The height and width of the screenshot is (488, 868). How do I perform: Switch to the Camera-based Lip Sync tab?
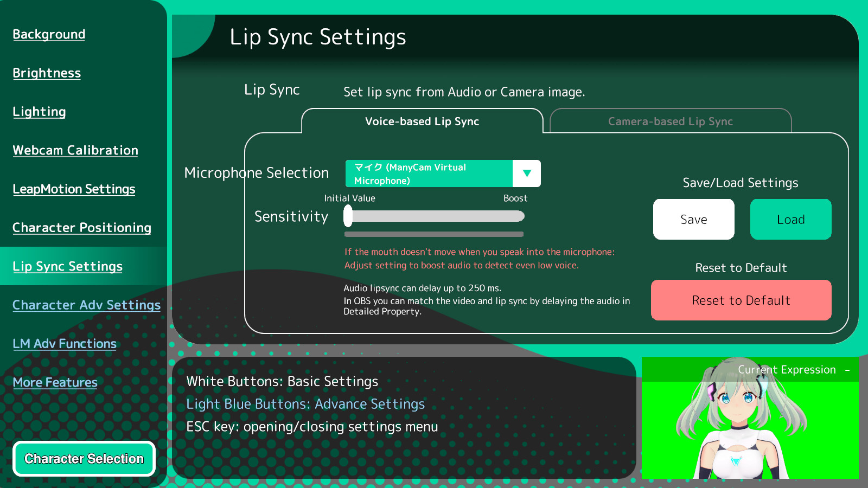click(671, 121)
